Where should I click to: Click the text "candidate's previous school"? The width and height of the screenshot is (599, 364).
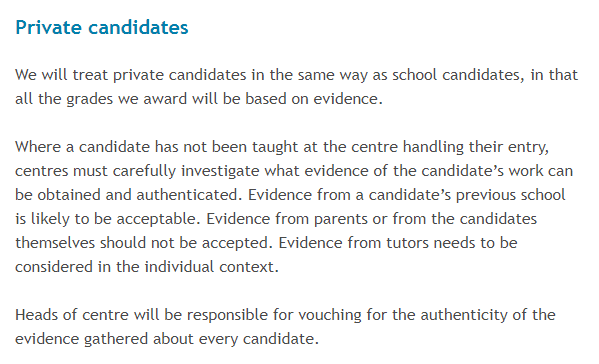coord(467,195)
